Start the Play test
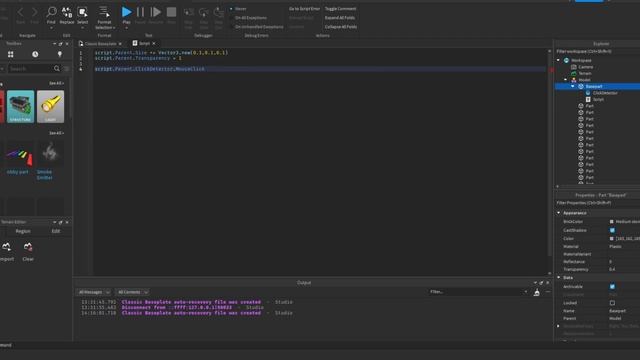The image size is (640, 360). tap(127, 12)
